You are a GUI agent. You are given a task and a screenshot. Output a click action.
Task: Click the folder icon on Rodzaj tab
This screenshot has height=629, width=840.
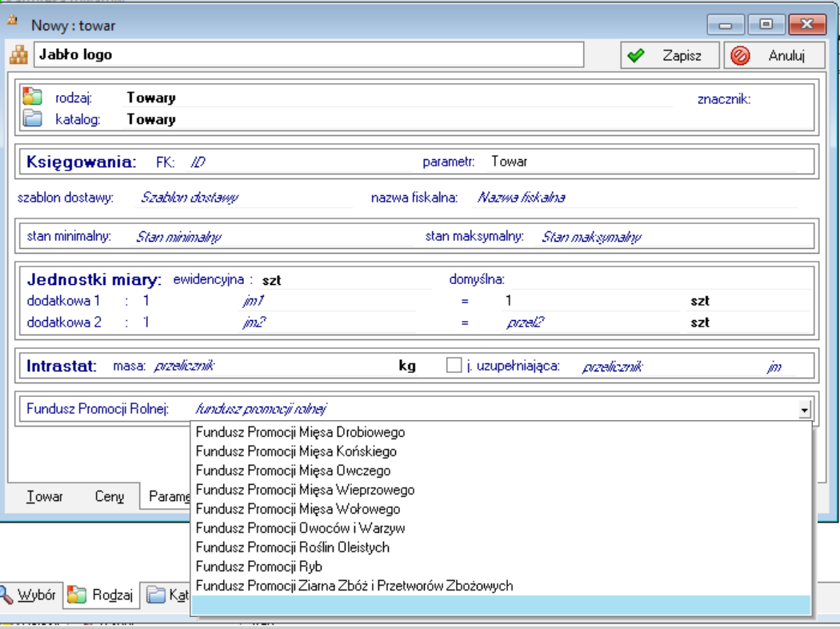[x=77, y=595]
